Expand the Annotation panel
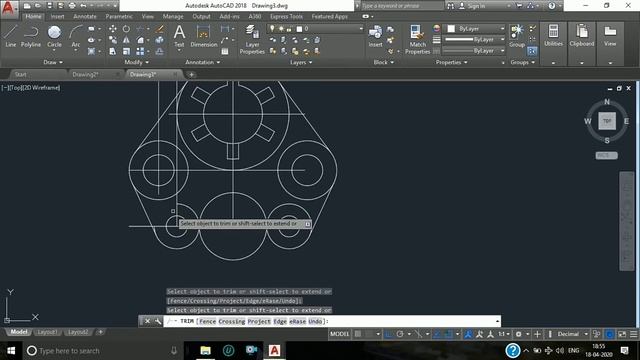 202,62
